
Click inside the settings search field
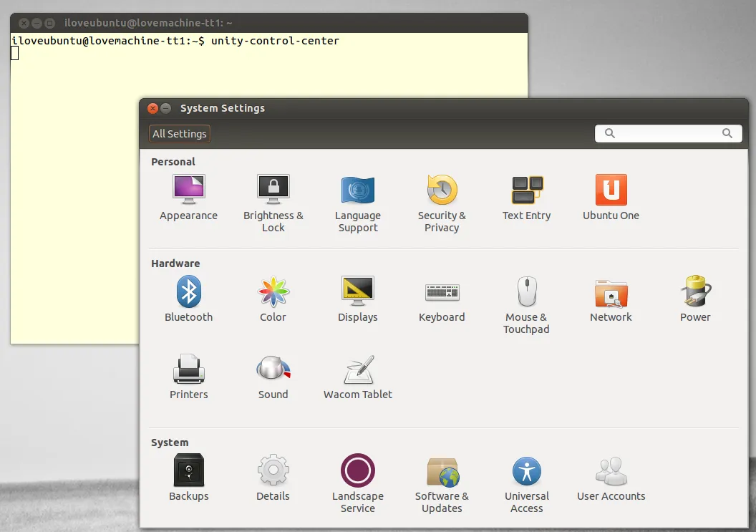[x=667, y=133]
